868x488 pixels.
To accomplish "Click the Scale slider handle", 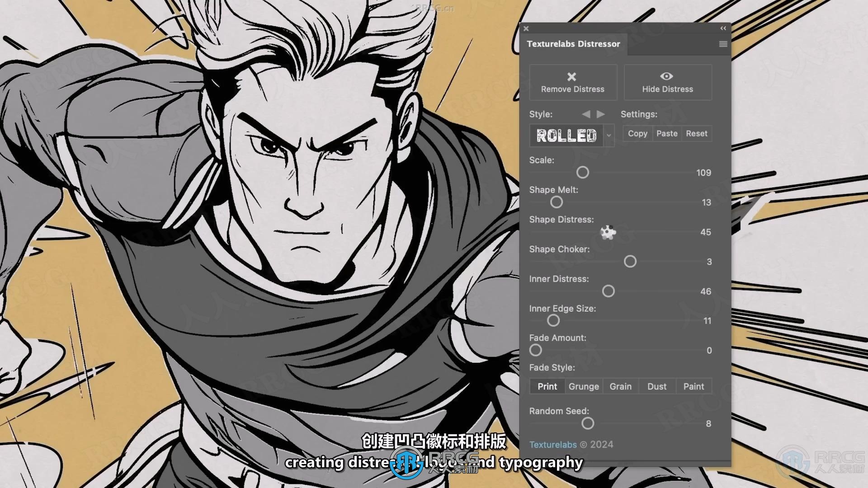I will (583, 172).
